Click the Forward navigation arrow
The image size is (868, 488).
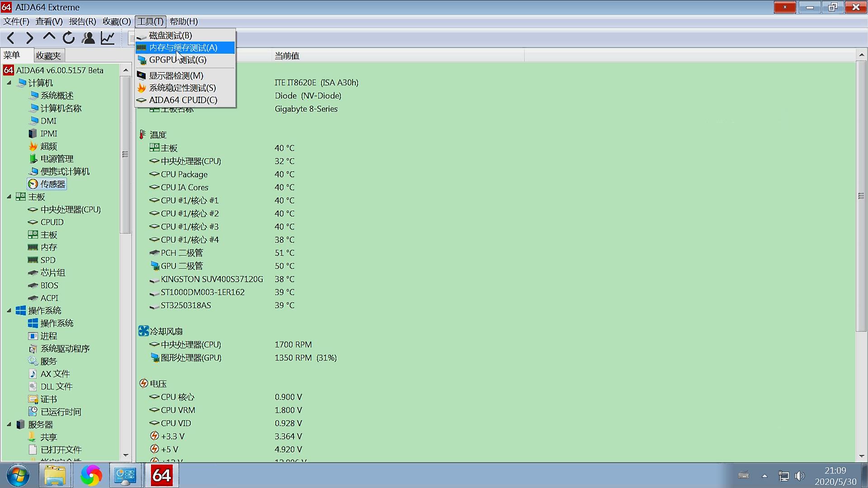click(30, 38)
